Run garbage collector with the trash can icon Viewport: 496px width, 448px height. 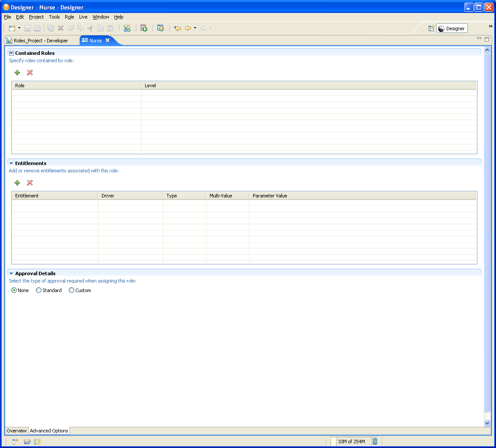pyautogui.click(x=375, y=442)
